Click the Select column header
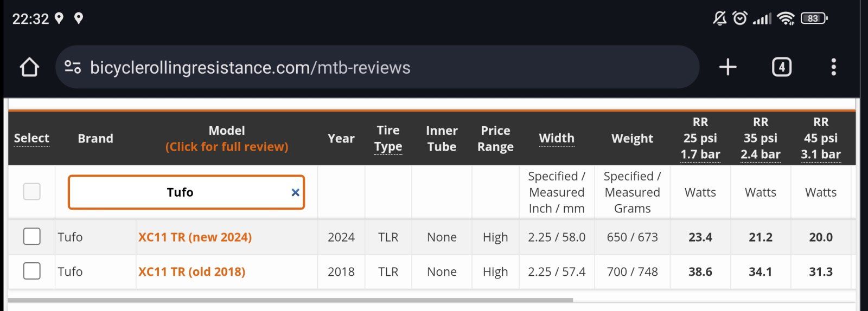868x311 pixels. pyautogui.click(x=31, y=138)
